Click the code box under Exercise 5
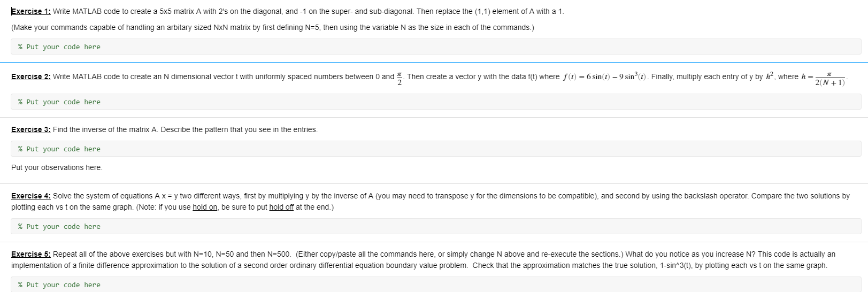Viewport: 868px width, 292px height. pyautogui.click(x=436, y=285)
